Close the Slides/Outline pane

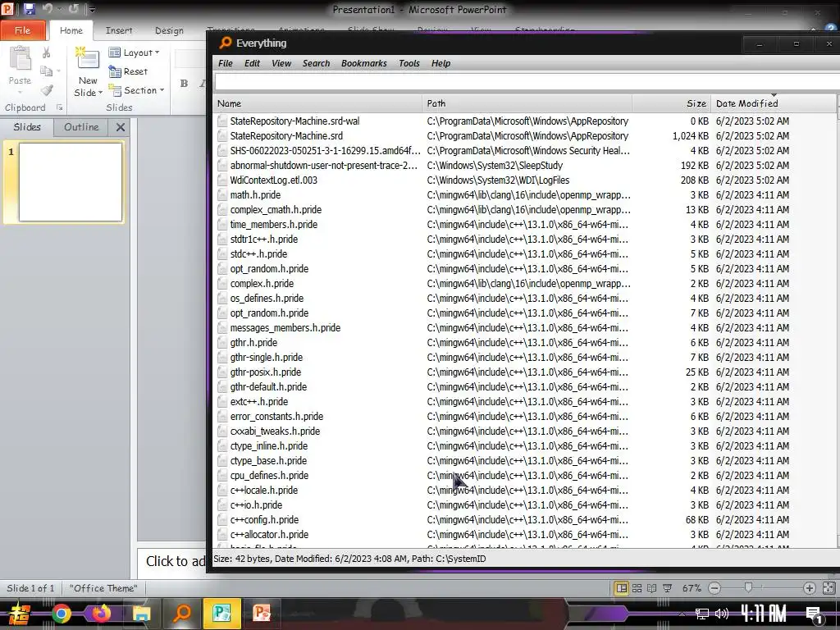[x=121, y=127]
